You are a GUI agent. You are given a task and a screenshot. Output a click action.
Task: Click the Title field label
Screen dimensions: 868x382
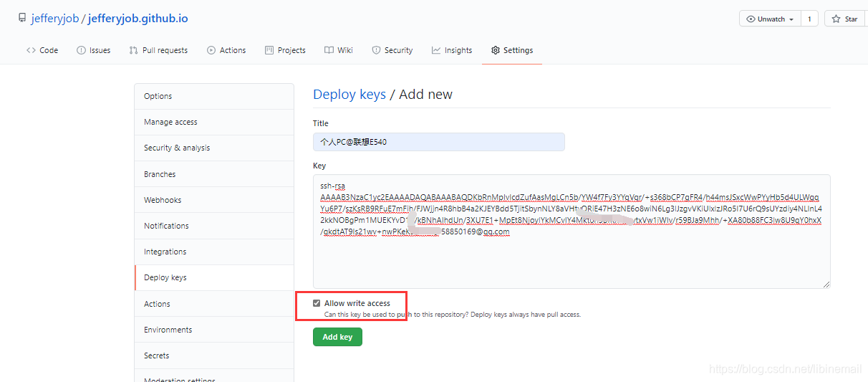321,123
